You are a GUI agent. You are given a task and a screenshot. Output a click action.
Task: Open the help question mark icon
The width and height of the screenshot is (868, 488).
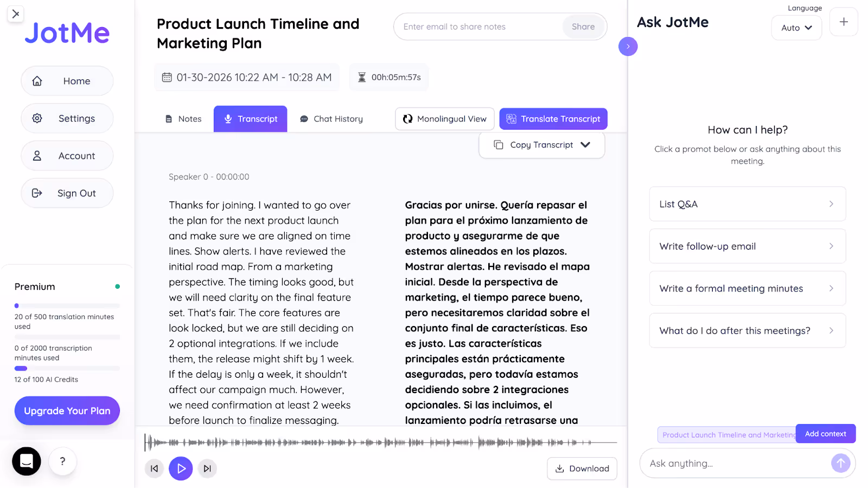pyautogui.click(x=63, y=461)
